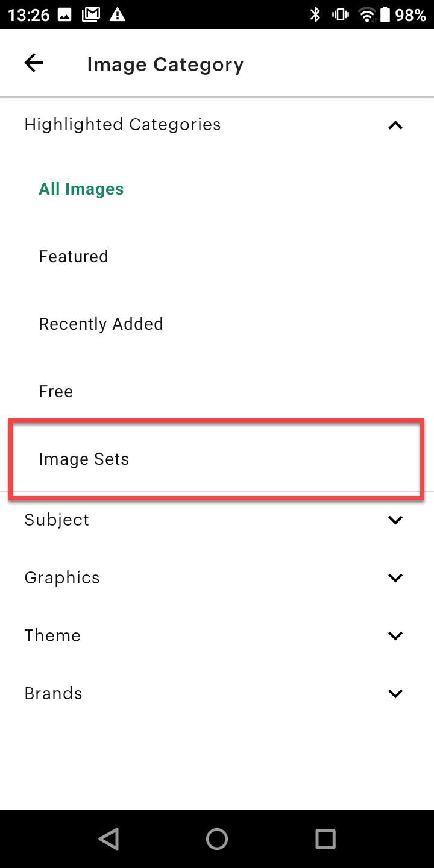434x868 pixels.
Task: Select the All Images category
Action: coord(81,189)
